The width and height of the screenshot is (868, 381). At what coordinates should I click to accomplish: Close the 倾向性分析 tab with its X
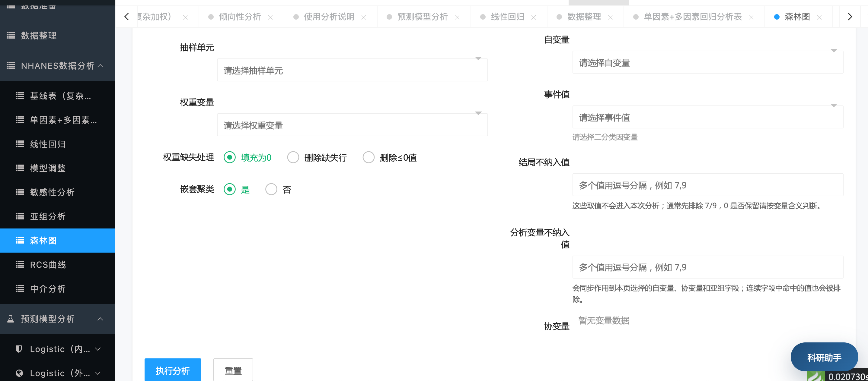270,17
